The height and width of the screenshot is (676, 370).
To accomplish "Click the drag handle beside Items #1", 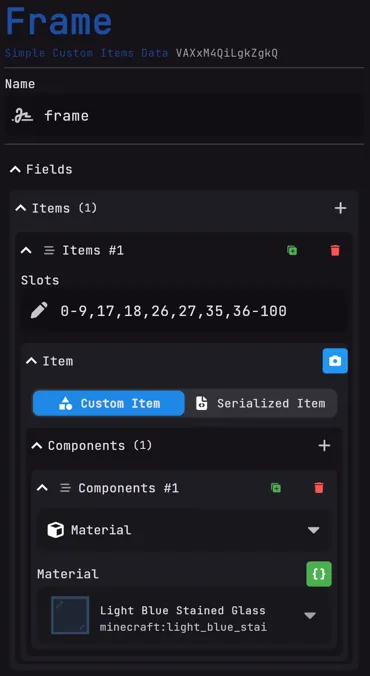I will (x=49, y=250).
